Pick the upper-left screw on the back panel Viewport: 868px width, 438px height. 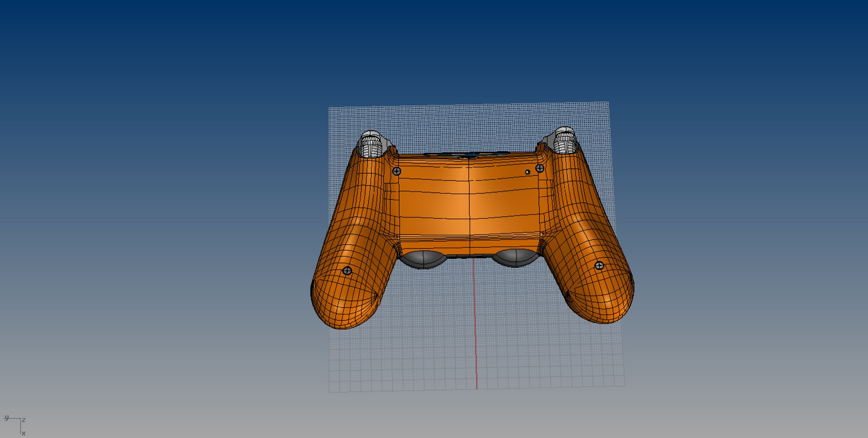point(396,171)
